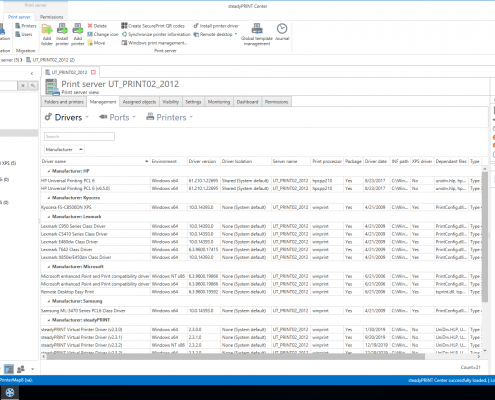Collapse the left navigation pane arrow
The height and width of the screenshot is (400, 495).
tap(32, 73)
